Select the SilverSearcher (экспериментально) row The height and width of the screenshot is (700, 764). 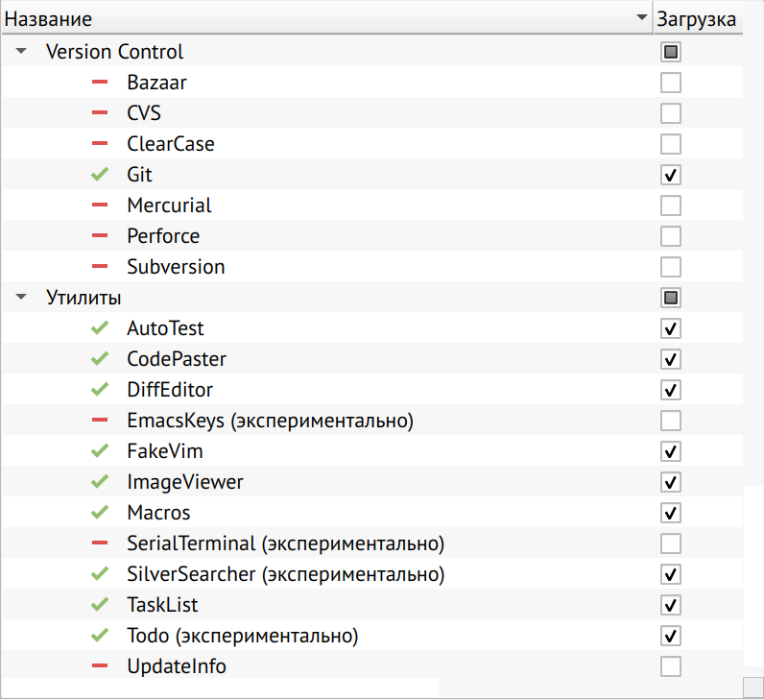pyautogui.click(x=372, y=574)
